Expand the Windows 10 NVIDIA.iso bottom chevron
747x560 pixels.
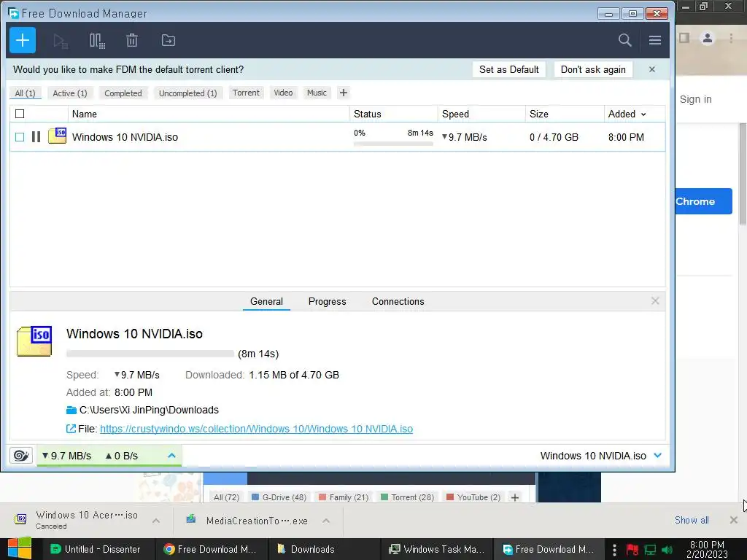click(658, 456)
